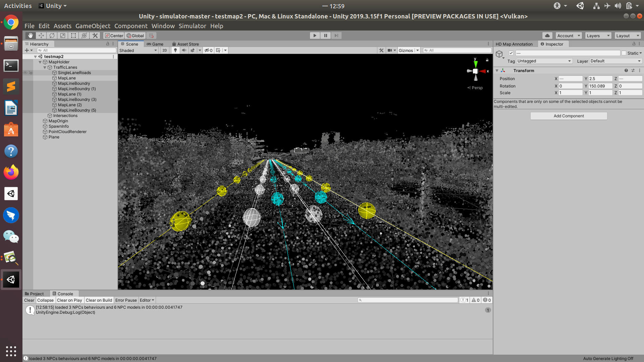Open the Component menu
The width and height of the screenshot is (644, 362).
point(131,26)
